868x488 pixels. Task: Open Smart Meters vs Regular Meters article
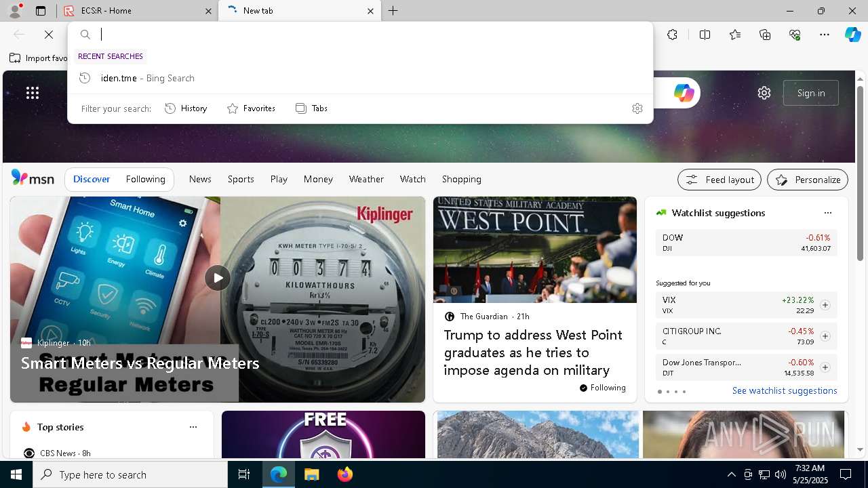click(x=140, y=363)
